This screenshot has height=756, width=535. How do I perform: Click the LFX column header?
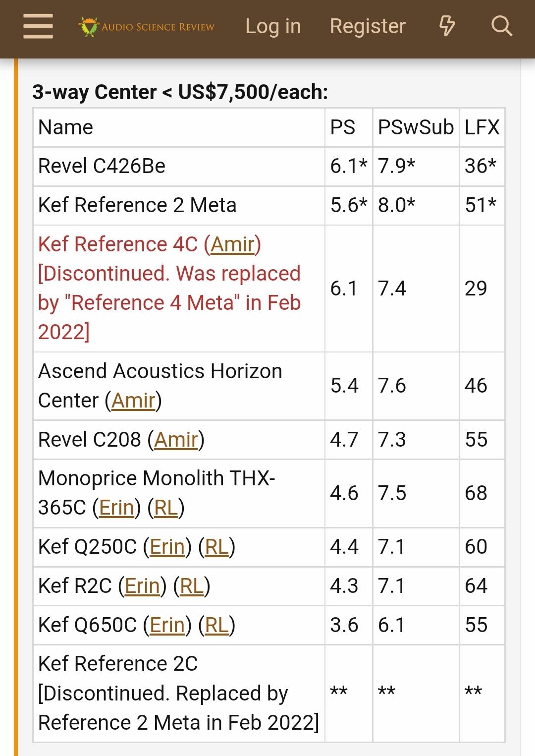point(481,127)
